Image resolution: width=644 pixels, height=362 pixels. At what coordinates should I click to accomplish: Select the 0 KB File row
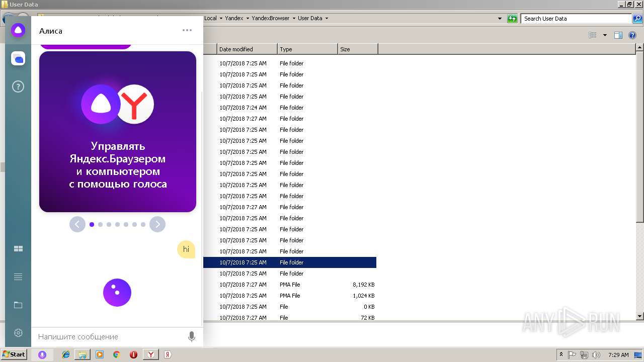point(290,307)
